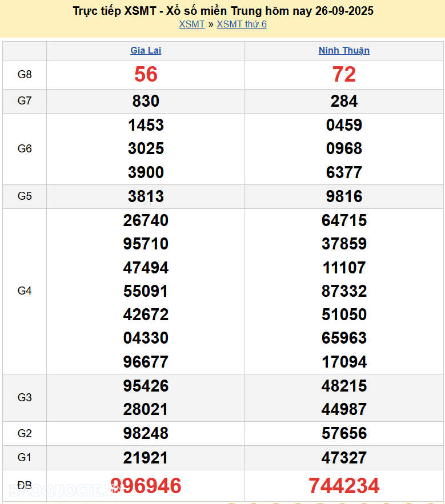
Task: Select the Gia Lai G7 number 830
Action: tap(146, 101)
